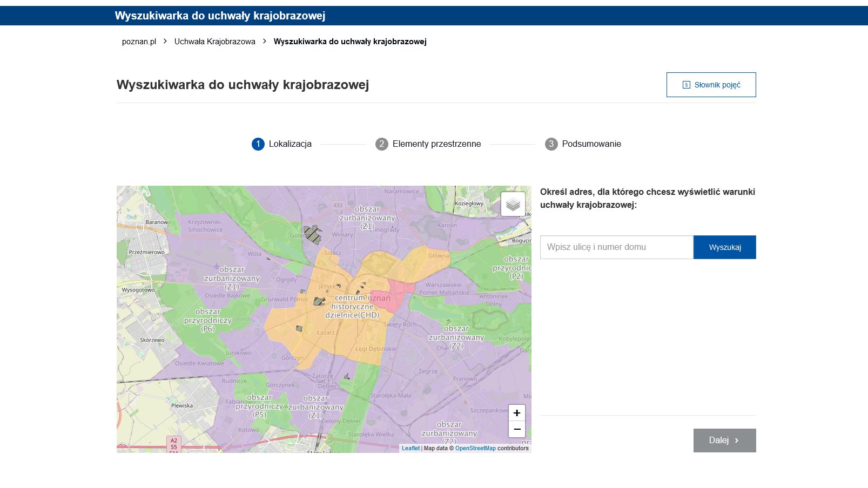Click the obszar przyrodniczy (P2) map label
This screenshot has height=488, width=868.
click(513, 268)
